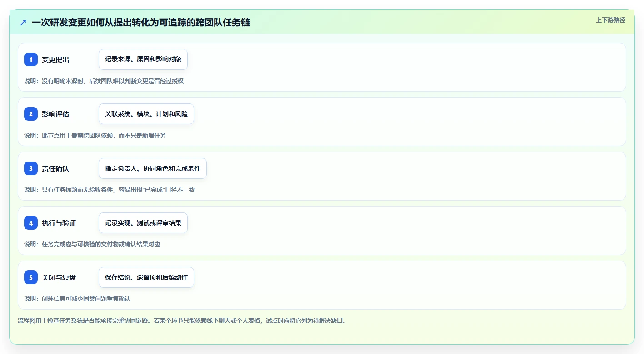Click the step 2 number badge
Image resolution: width=644 pixels, height=354 pixels.
(31, 114)
